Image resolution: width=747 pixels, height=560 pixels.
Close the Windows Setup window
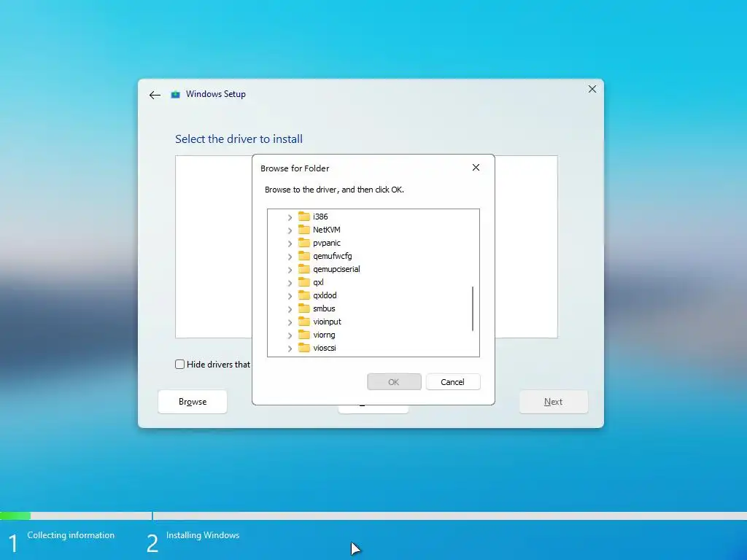click(x=592, y=89)
